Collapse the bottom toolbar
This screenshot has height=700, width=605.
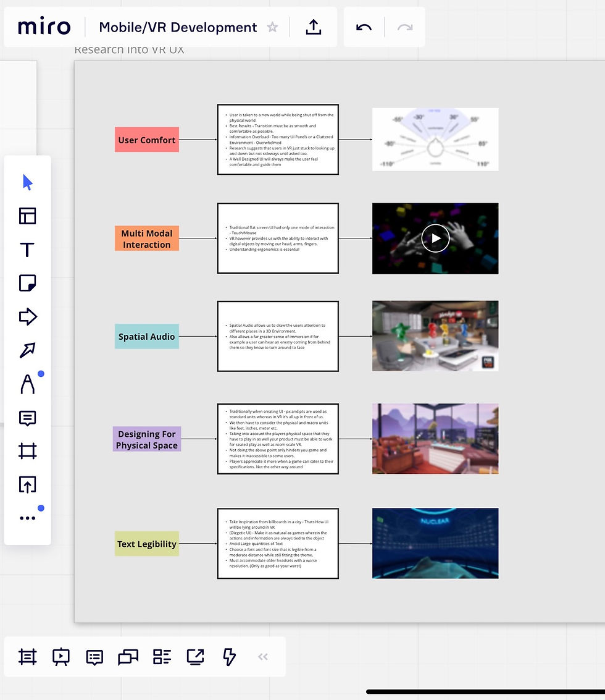coord(263,657)
